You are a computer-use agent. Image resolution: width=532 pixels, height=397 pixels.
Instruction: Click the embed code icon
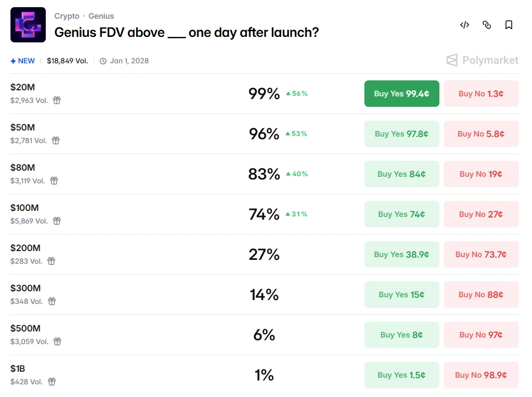[x=465, y=25]
